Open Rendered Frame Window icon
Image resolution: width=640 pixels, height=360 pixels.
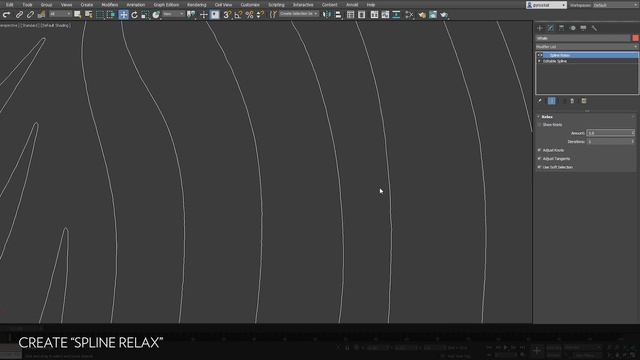433,15
